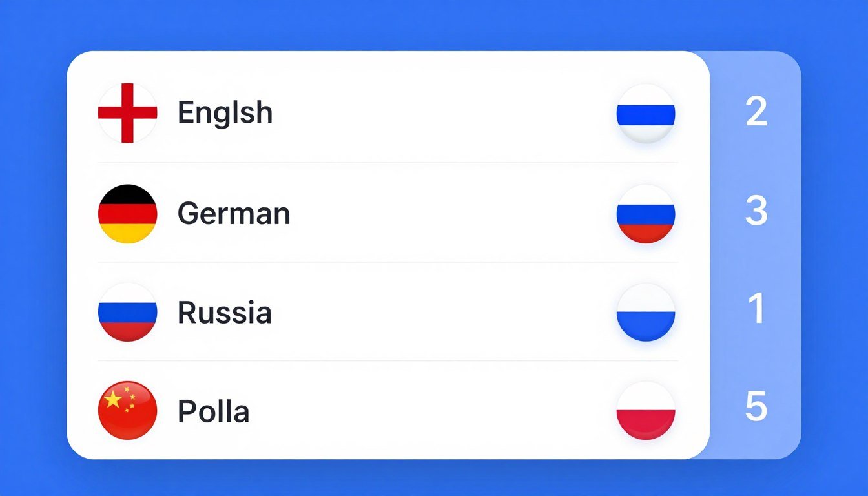The image size is (868, 496).
Task: Click the red-and-white Polish flag in the Polla row
Action: [x=646, y=411]
